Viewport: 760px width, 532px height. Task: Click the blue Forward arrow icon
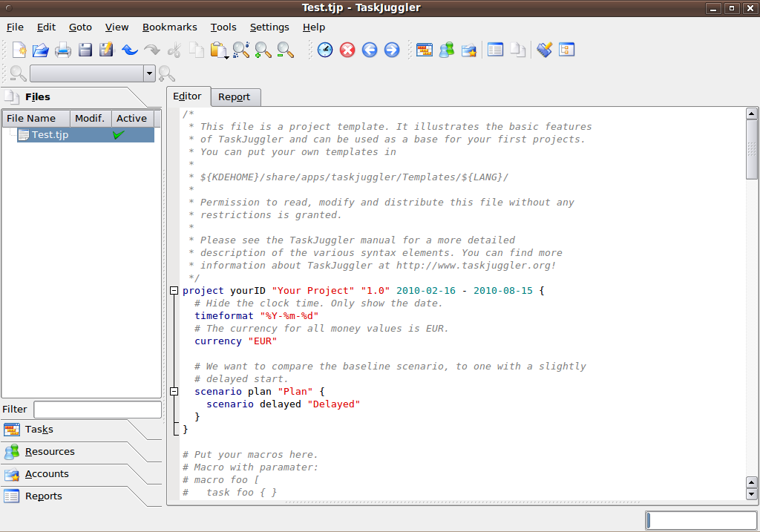[x=392, y=50]
